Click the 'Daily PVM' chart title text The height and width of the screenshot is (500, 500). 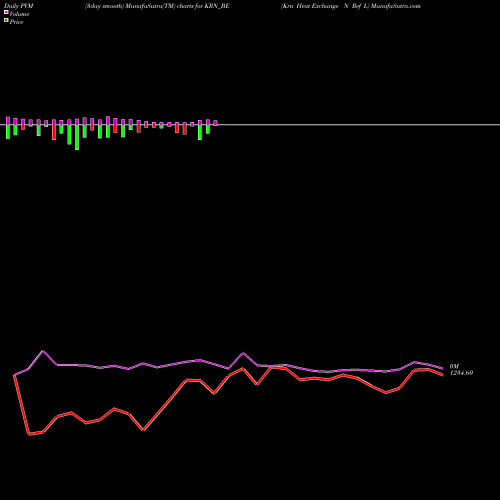(x=19, y=6)
